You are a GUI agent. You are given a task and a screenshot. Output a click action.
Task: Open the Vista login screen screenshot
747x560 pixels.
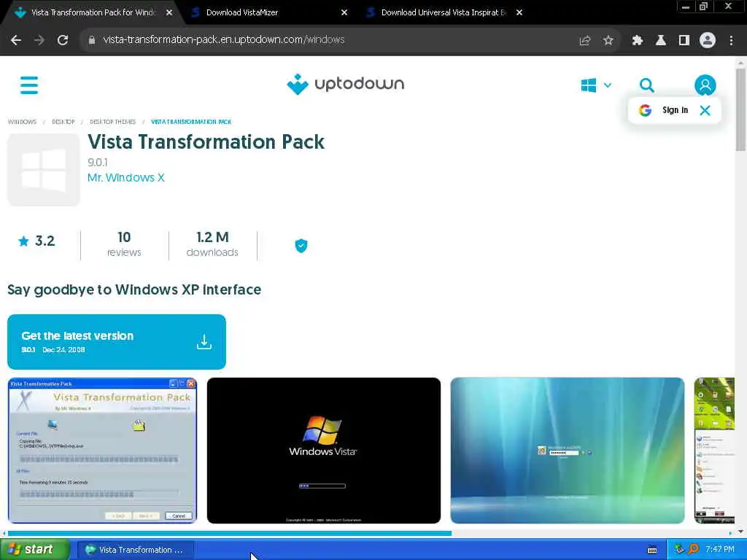point(568,451)
